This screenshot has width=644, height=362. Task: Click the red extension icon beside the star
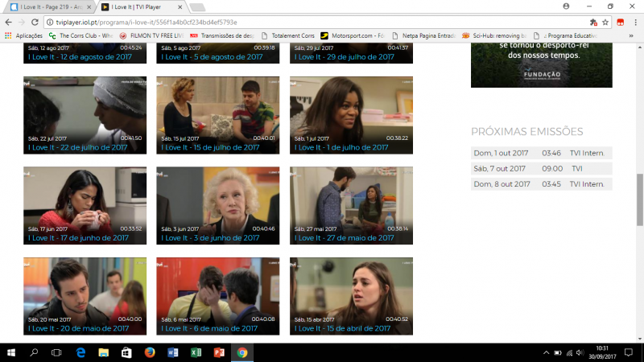620,23
